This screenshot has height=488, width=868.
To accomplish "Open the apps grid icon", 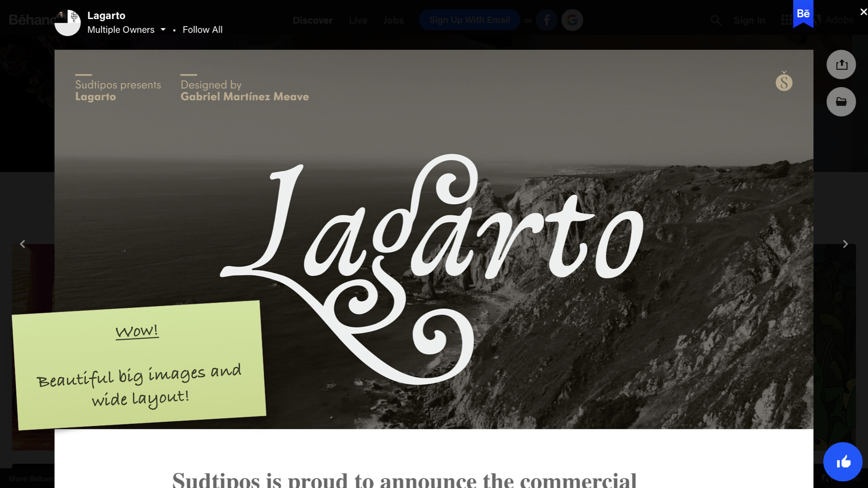I will point(786,20).
